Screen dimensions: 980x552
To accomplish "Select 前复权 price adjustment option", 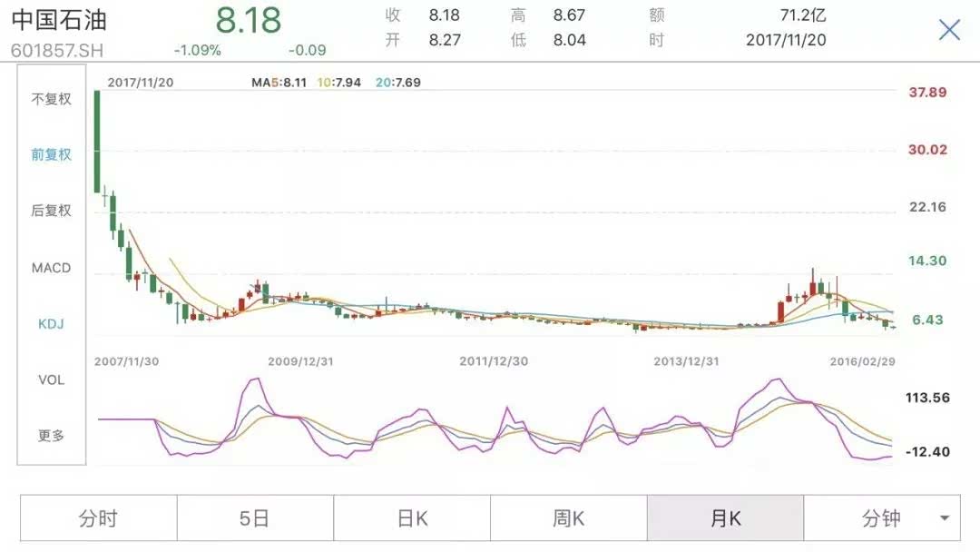I will pos(51,154).
